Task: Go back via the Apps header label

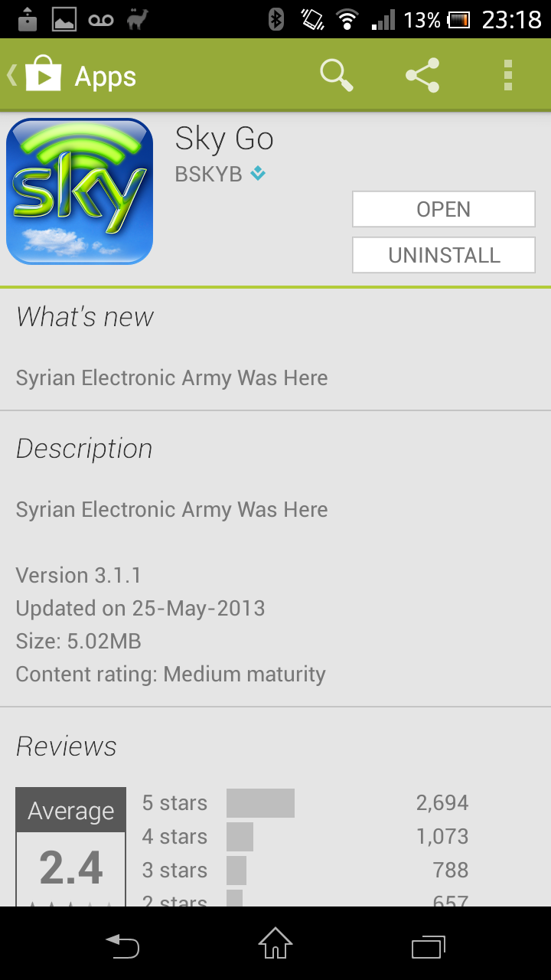Action: tap(105, 77)
